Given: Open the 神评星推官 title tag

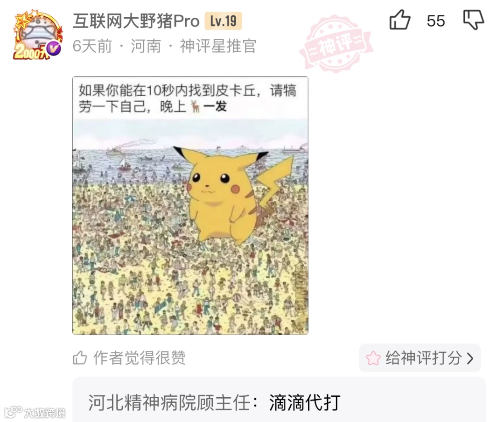Looking at the screenshot, I should click(x=218, y=46).
